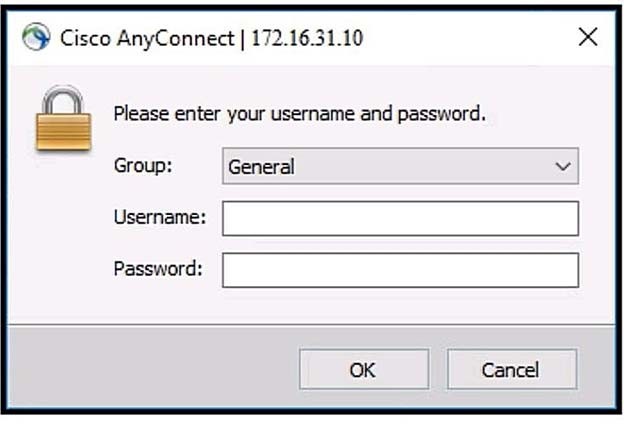624x424 pixels.
Task: Click the gray footer area left of OK
Action: 150,368
